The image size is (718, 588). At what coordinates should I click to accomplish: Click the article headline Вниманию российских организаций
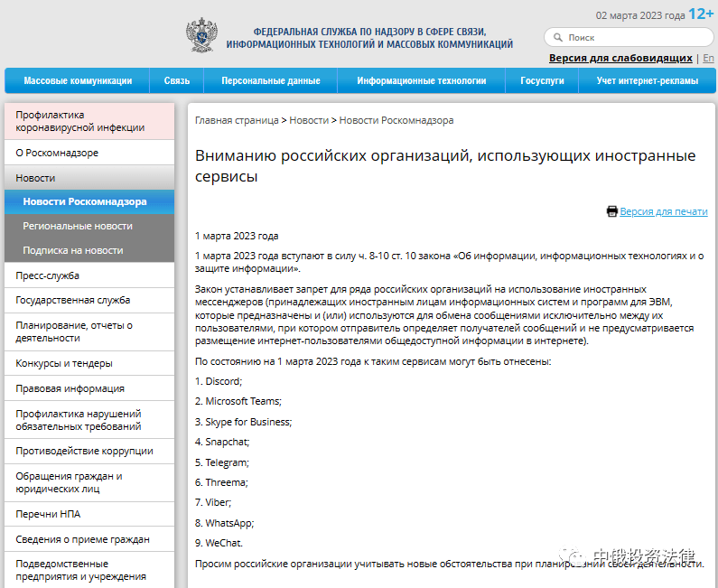445,166
